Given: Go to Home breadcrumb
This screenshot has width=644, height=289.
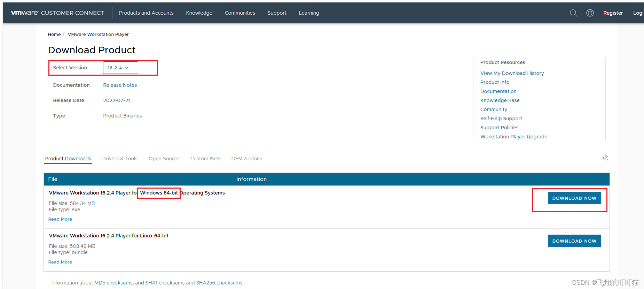Looking at the screenshot, I should click(x=54, y=34).
